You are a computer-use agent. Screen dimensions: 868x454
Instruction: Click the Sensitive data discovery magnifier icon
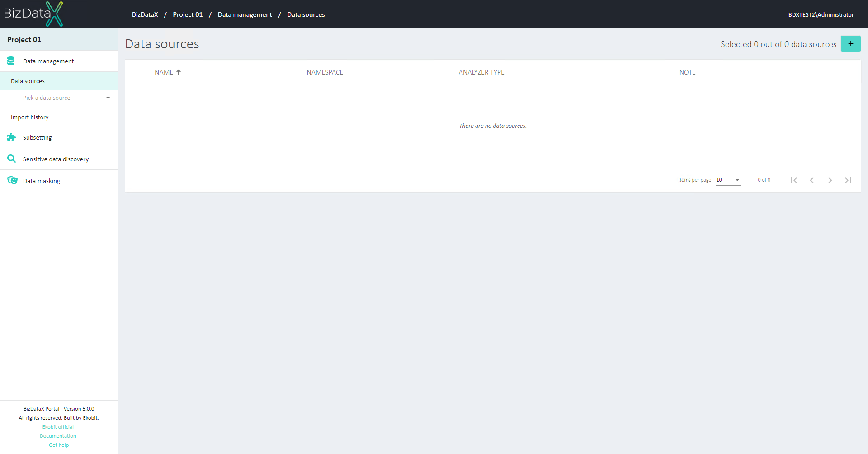tap(11, 159)
